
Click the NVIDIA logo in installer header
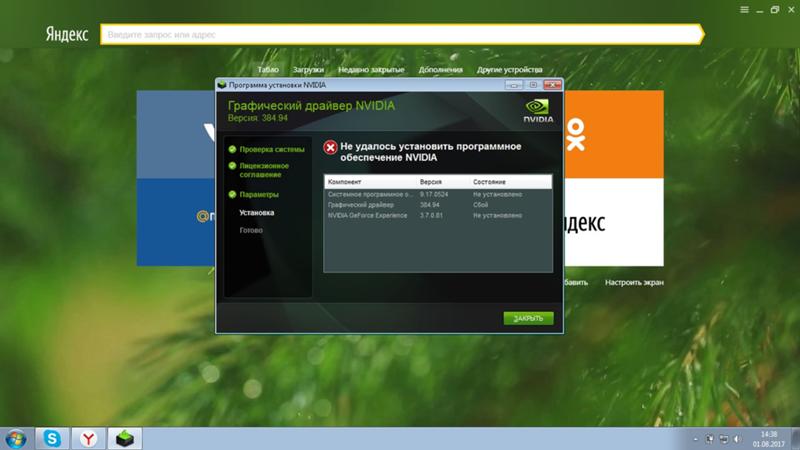(x=538, y=111)
